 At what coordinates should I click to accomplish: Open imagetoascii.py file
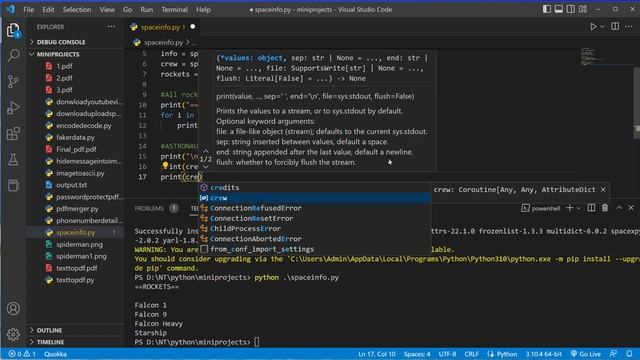(x=80, y=173)
